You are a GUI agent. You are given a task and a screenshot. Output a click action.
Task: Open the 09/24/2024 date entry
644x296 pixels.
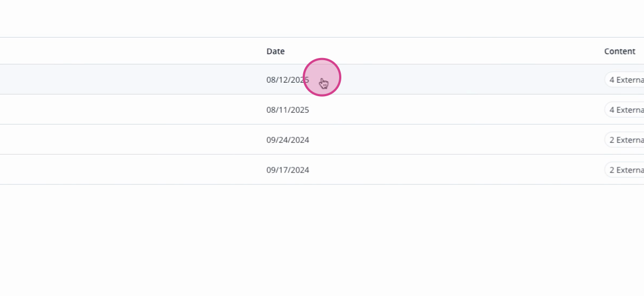tap(288, 140)
